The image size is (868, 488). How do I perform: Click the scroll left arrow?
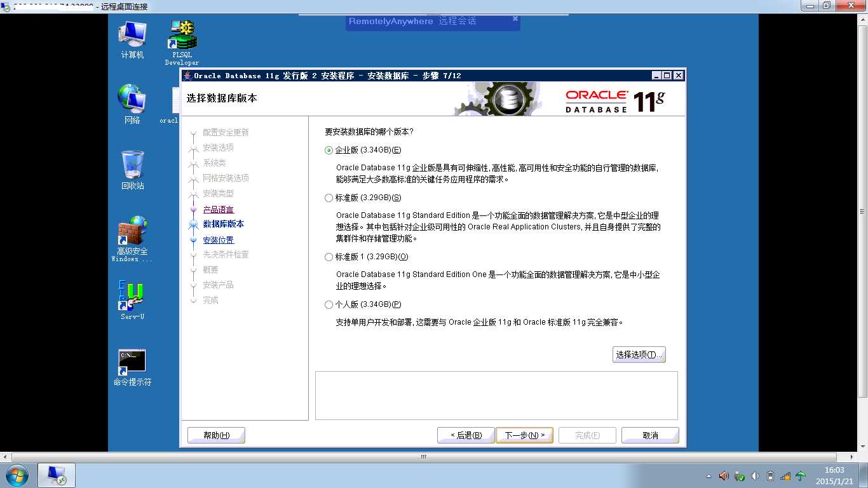click(5, 457)
